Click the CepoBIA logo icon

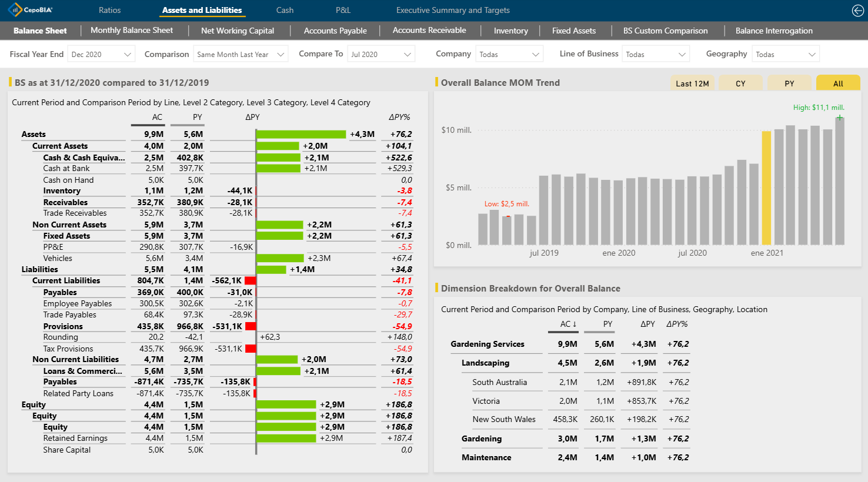[15, 10]
